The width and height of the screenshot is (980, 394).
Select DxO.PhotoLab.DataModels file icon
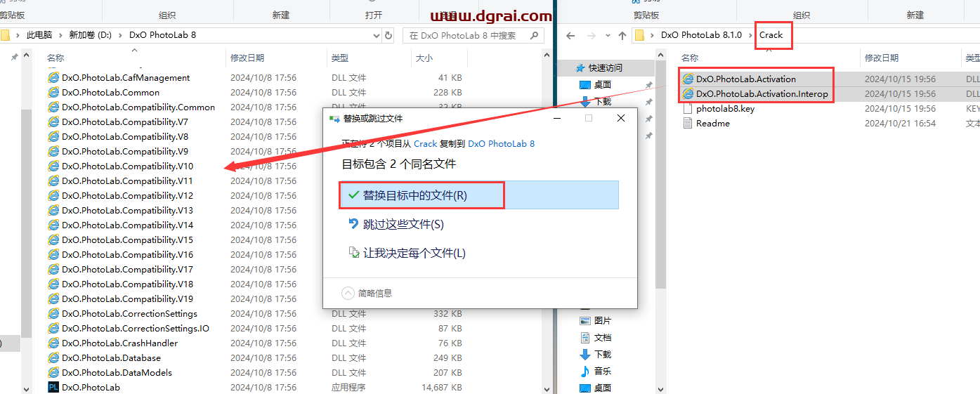(53, 372)
